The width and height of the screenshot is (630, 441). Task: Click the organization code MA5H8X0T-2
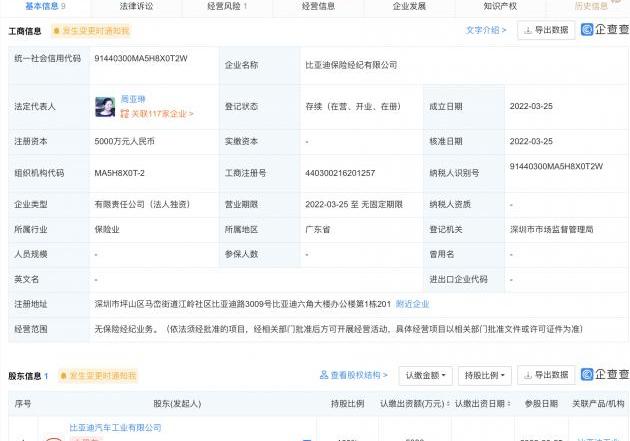119,173
